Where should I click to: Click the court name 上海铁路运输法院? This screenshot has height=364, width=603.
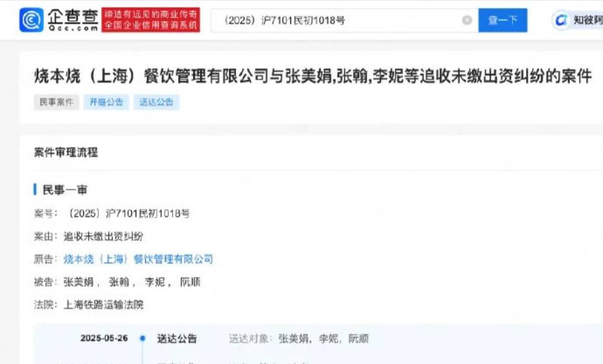[103, 305]
